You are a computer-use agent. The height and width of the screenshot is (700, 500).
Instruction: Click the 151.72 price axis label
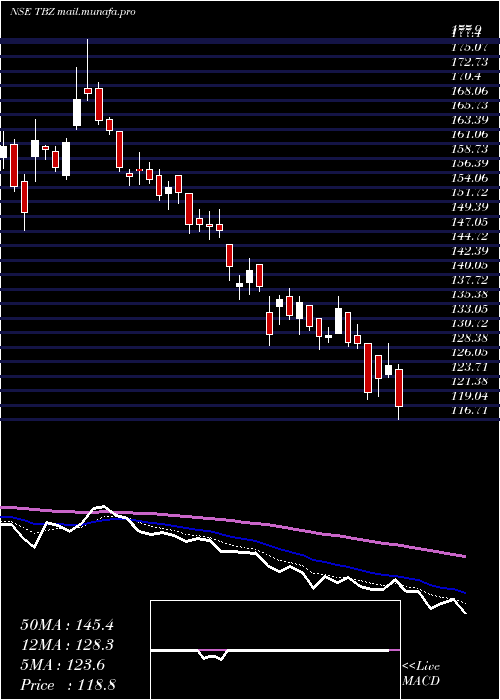(470, 192)
